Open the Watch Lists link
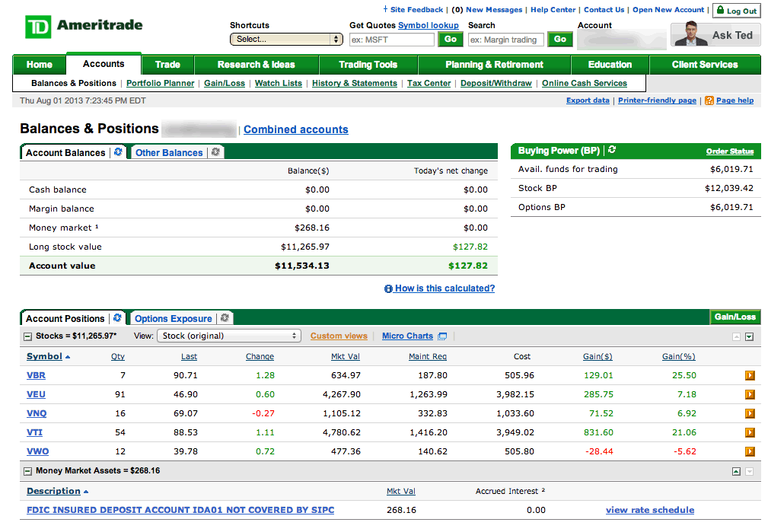 [x=279, y=83]
